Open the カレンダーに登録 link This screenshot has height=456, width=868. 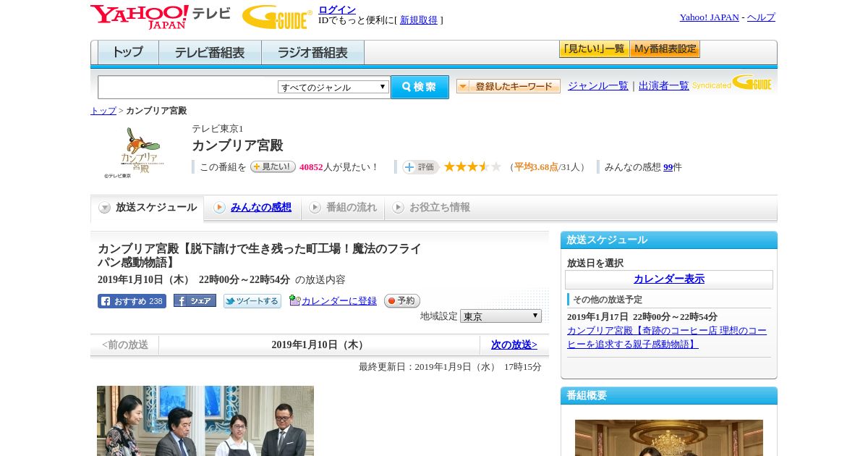tap(339, 300)
